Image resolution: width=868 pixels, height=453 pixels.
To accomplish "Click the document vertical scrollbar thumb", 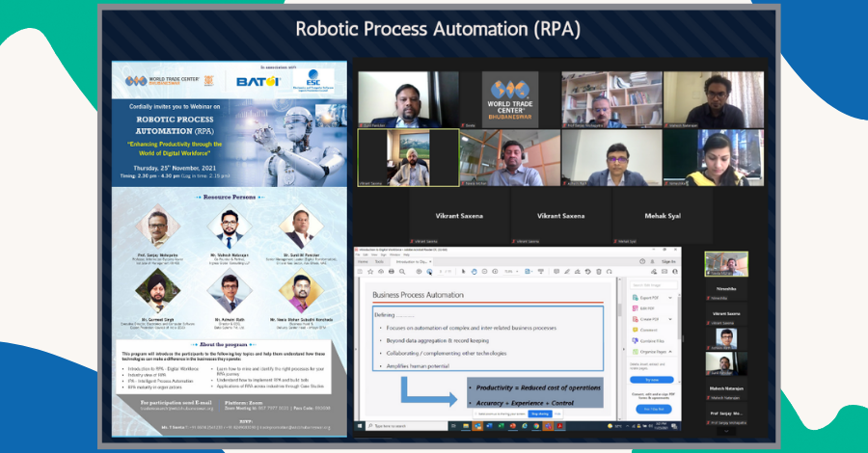I will pos(620,309).
